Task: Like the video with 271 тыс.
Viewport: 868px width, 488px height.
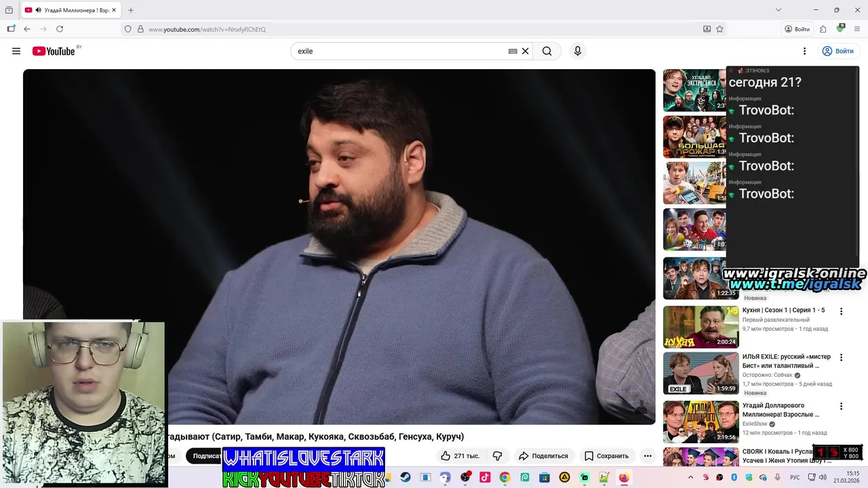Action: tap(460, 455)
